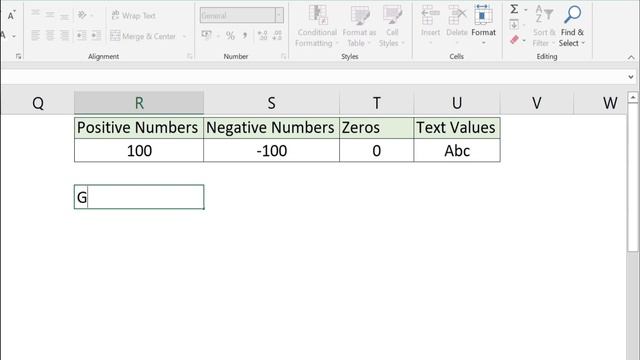Click in the active cell showing G
The width and height of the screenshot is (640, 360).
tap(139, 197)
